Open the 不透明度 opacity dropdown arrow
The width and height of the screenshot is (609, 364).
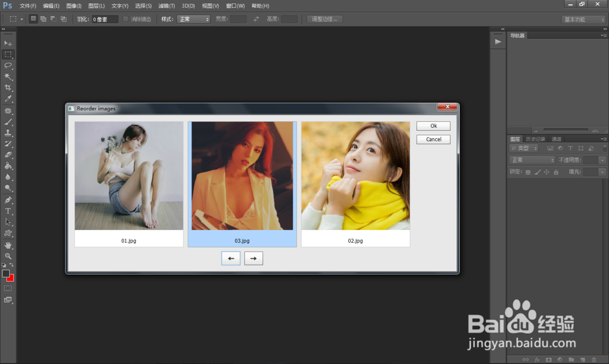pos(602,160)
